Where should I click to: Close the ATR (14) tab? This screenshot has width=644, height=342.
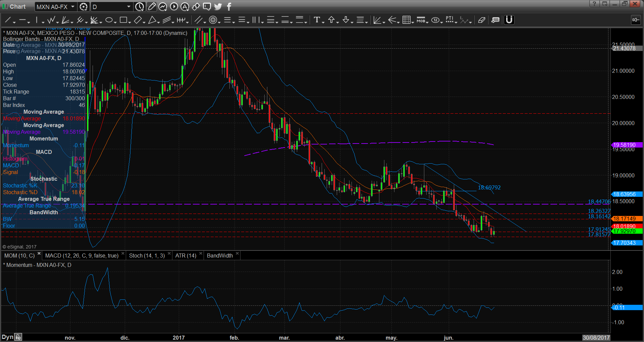pos(201,253)
